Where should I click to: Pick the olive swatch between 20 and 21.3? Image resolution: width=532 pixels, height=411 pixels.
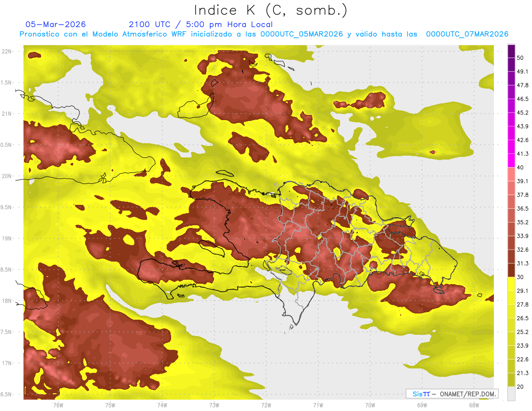pyautogui.click(x=512, y=380)
